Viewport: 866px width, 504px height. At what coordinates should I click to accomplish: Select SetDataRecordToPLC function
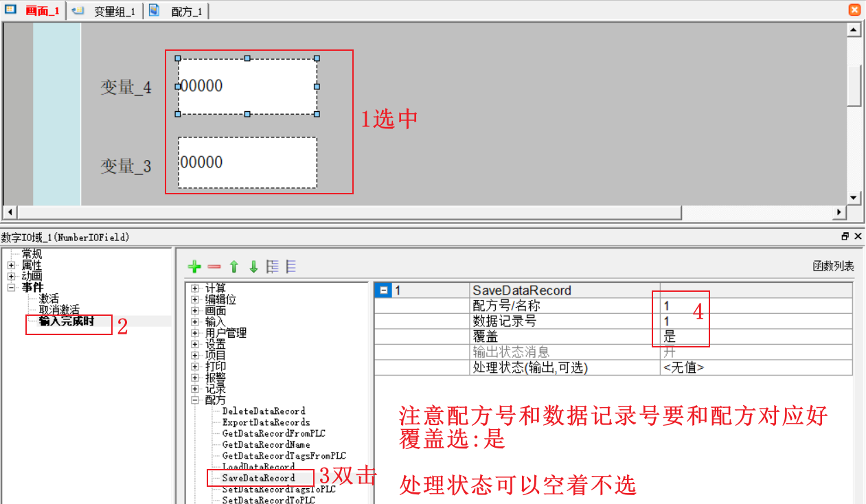[x=269, y=500]
